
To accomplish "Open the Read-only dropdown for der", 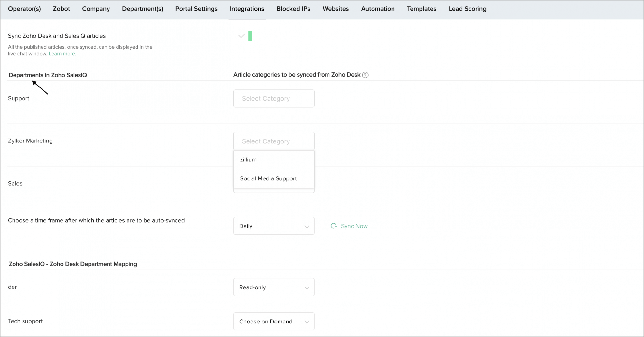I will tap(274, 287).
